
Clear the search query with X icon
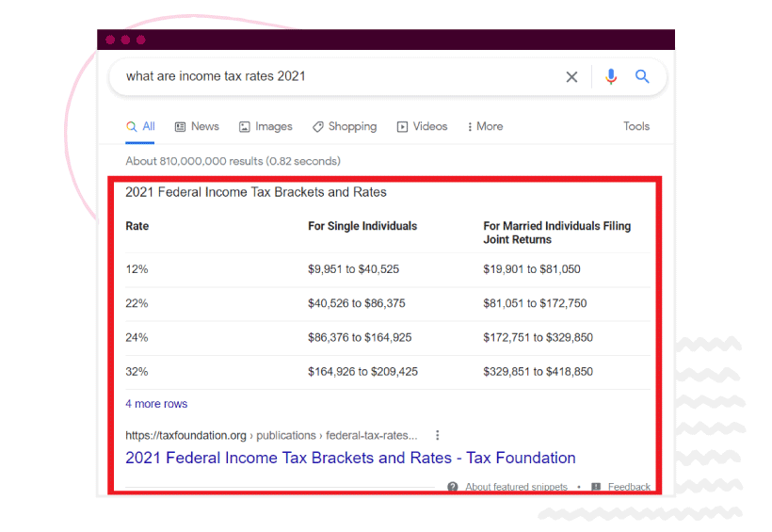571,77
